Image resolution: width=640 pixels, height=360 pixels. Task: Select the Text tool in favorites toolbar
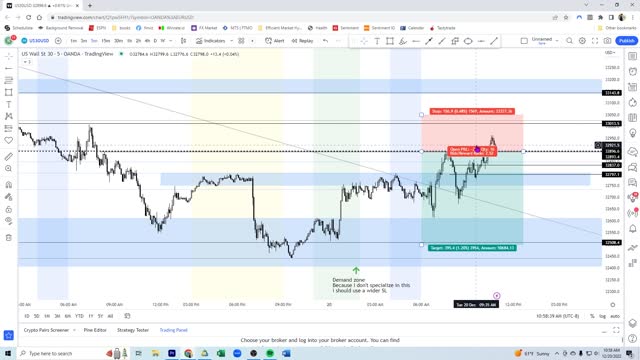tap(377, 41)
